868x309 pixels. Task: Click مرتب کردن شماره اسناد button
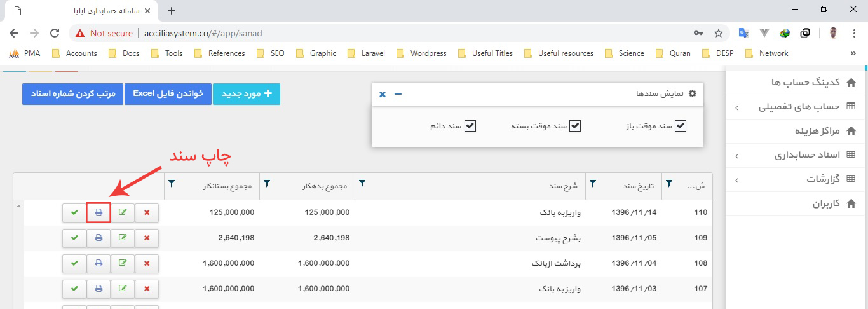tap(73, 94)
